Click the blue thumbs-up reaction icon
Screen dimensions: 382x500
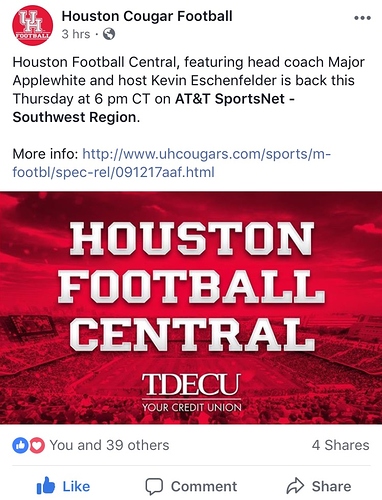[x=21, y=445]
